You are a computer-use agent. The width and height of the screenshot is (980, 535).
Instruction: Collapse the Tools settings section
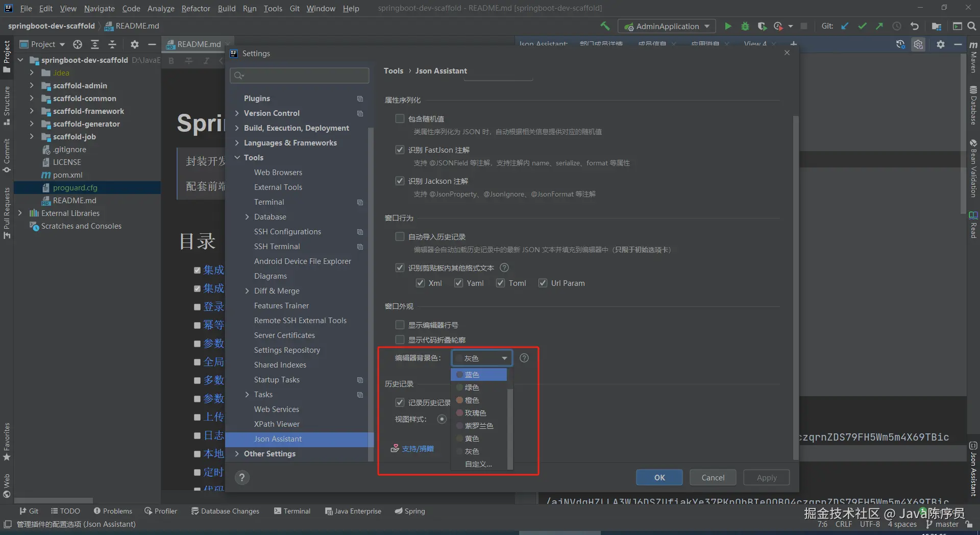pyautogui.click(x=237, y=158)
